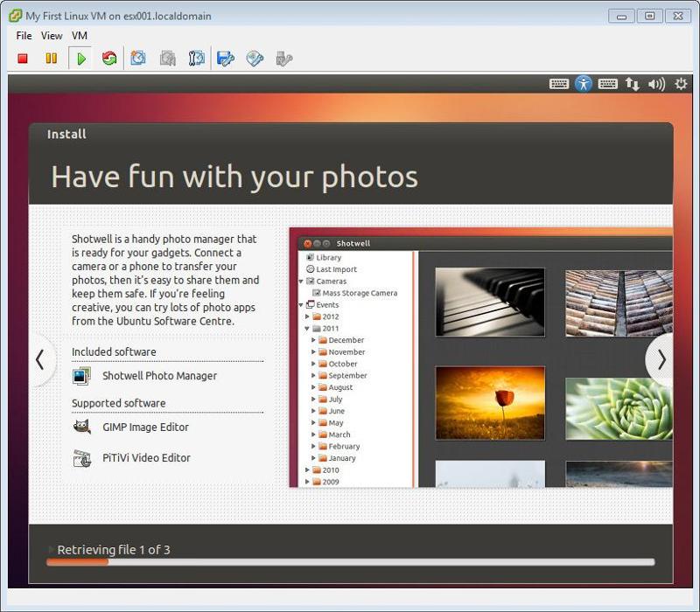This screenshot has height=612, width=700.
Task: Expand the installer details triangle beside Retrieving file
Action: [51, 549]
